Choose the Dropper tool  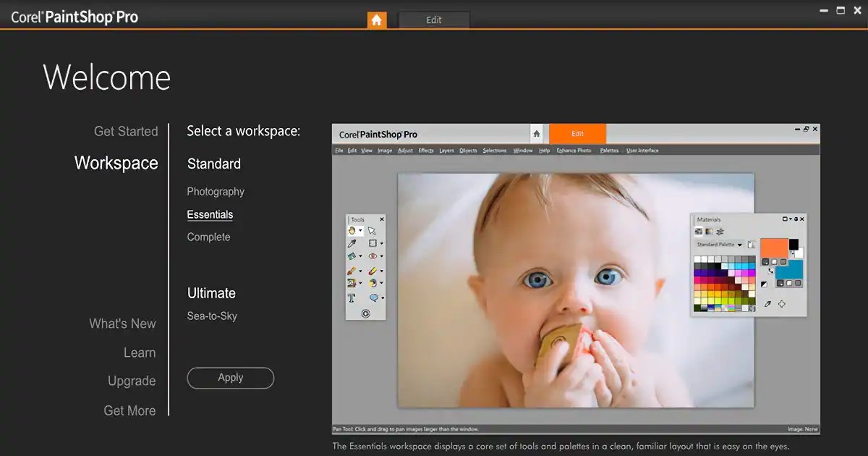click(354, 243)
